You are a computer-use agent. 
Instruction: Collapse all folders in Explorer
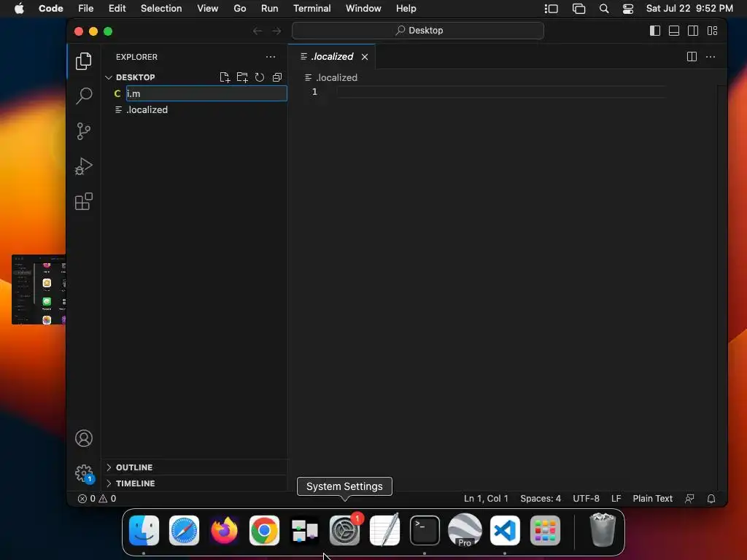coord(277,77)
